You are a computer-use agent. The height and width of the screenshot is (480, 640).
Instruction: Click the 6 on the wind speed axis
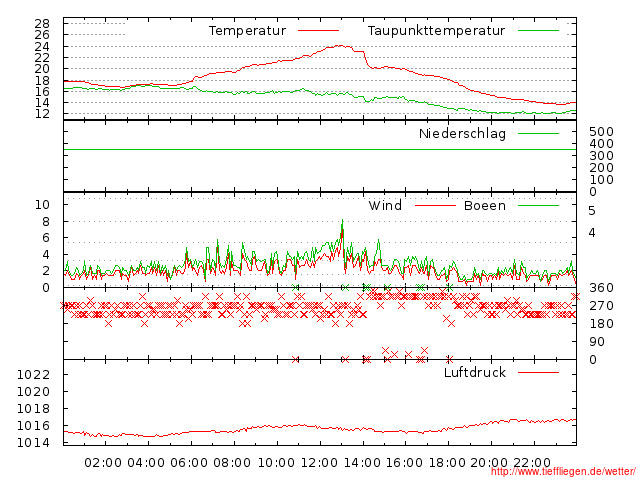[x=46, y=238]
